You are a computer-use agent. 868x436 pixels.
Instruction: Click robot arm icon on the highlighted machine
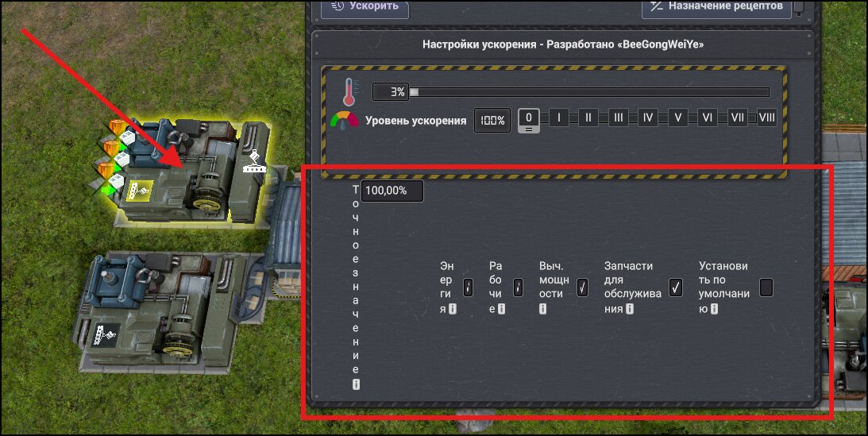254,161
